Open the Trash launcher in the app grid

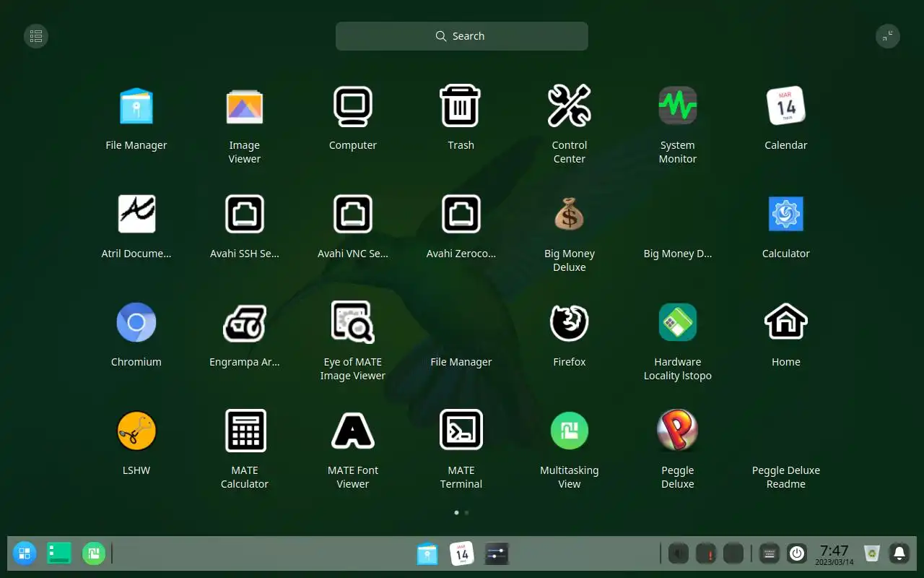(461, 106)
